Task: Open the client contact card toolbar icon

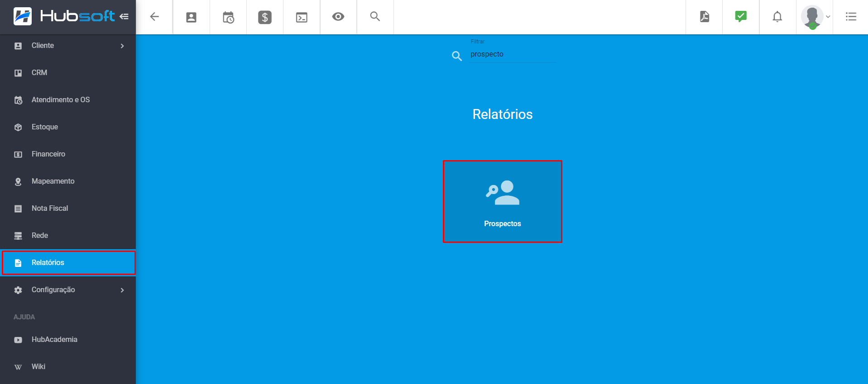Action: click(192, 17)
